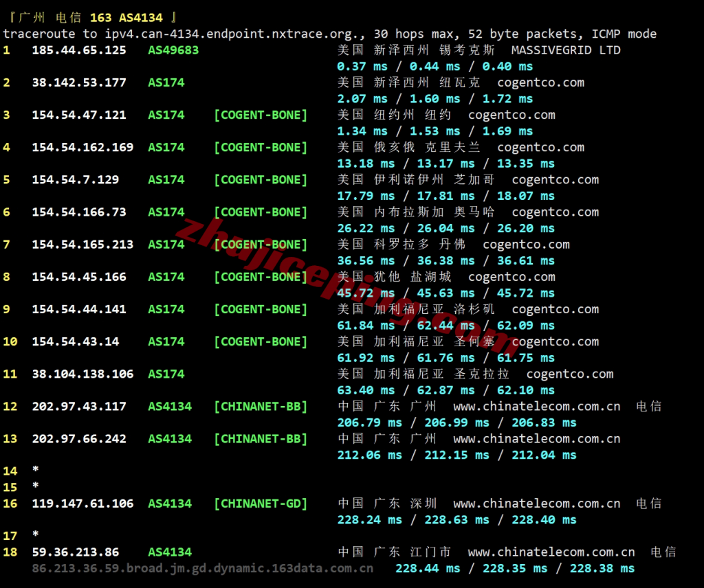This screenshot has height=588, width=704.
Task: Click the COGENT-BONE tag beside 154.54.162.169
Action: pyautogui.click(x=261, y=147)
